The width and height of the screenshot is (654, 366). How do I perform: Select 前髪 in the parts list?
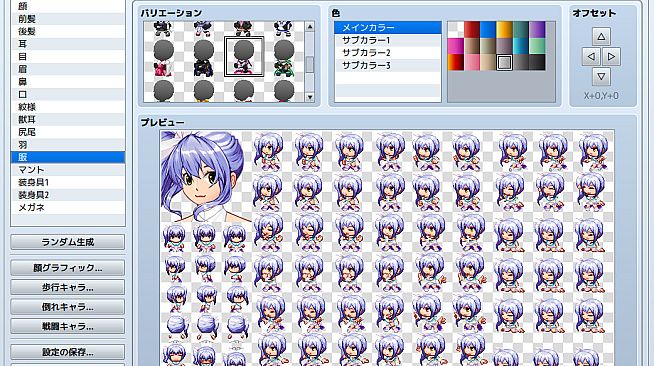tap(68, 19)
